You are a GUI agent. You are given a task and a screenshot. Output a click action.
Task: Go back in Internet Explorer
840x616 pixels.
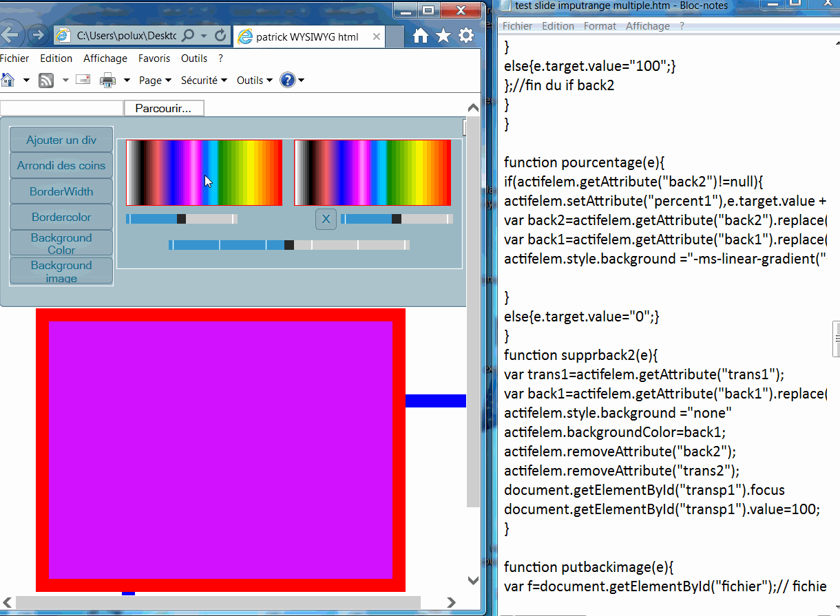click(10, 34)
